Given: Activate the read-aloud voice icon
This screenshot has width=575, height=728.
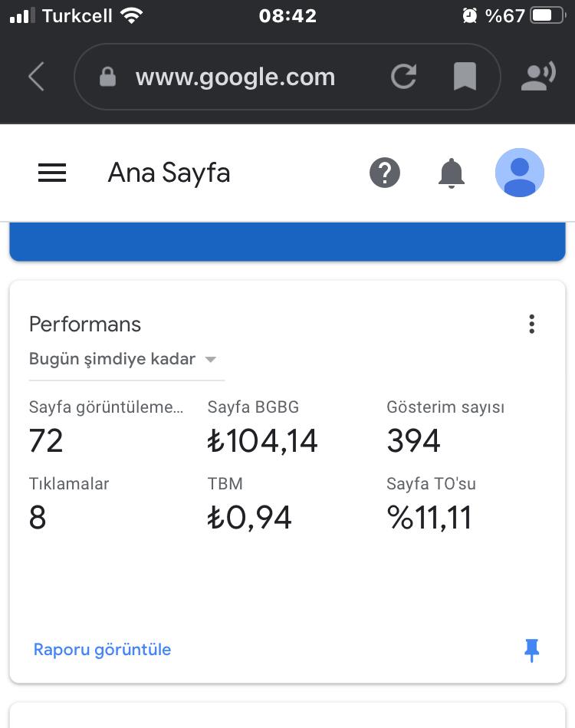Looking at the screenshot, I should tap(538, 76).
